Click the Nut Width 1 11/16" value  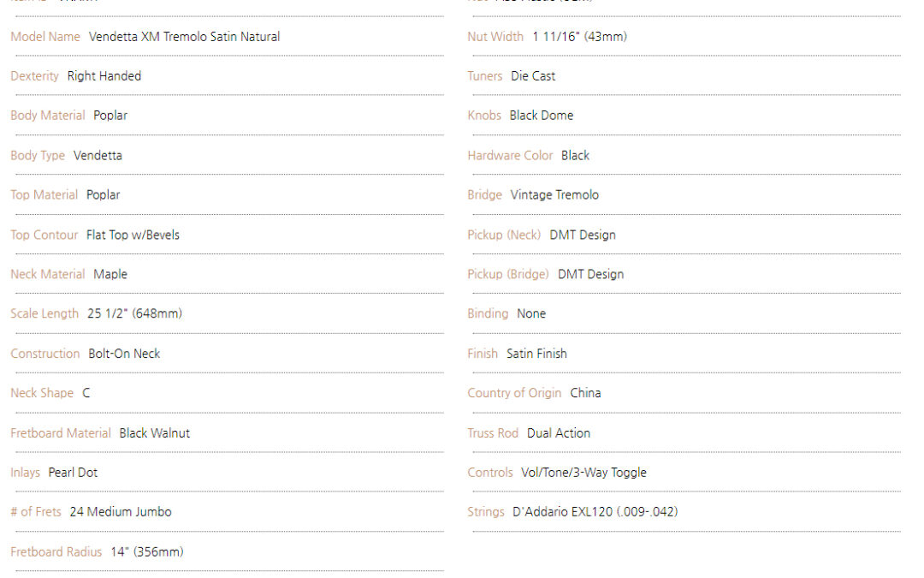[579, 37]
